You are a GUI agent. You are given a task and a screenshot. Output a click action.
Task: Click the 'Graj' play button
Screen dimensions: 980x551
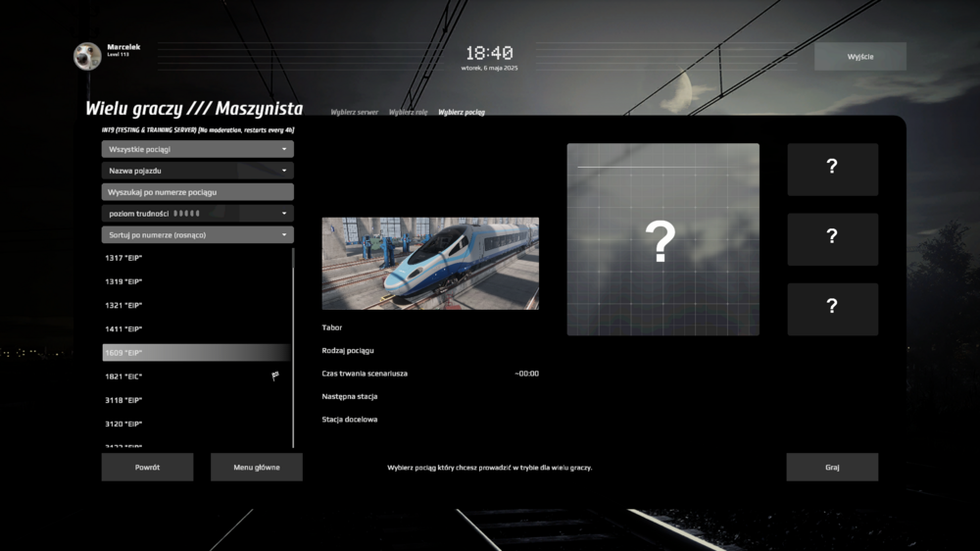point(832,468)
